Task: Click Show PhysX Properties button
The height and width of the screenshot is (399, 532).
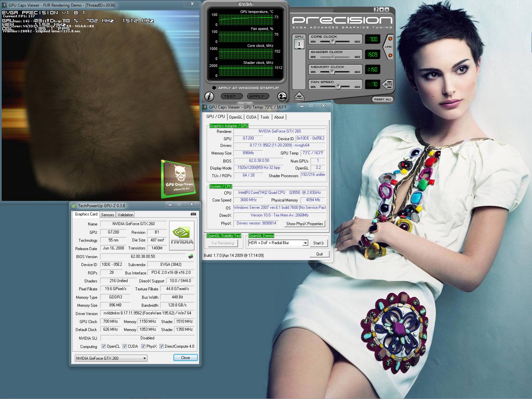Action: pos(305,224)
